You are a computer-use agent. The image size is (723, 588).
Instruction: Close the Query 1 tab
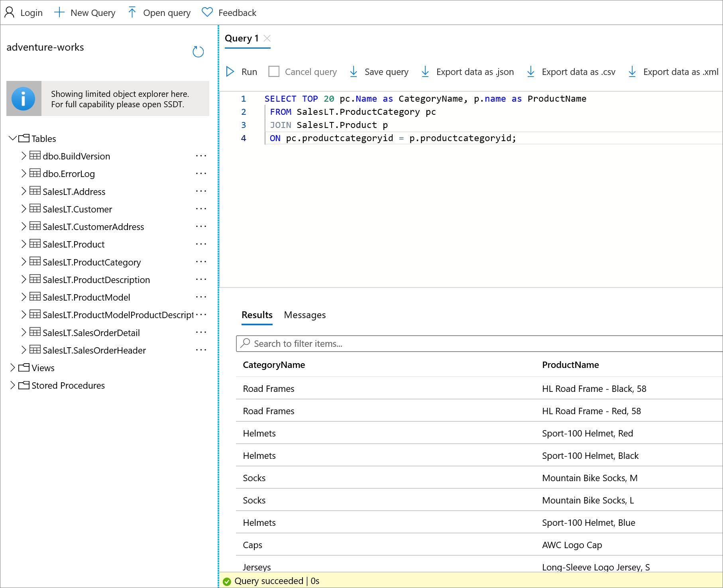pyautogui.click(x=267, y=38)
